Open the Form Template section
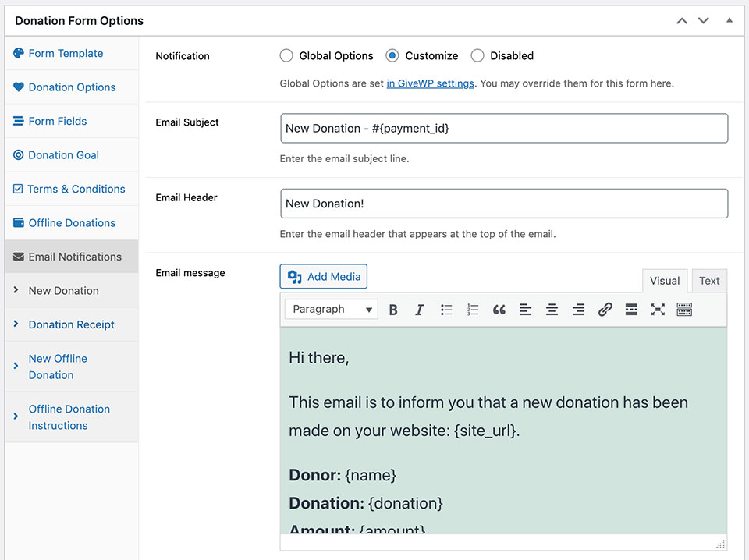Screen dimensions: 749x560 coord(72,54)
